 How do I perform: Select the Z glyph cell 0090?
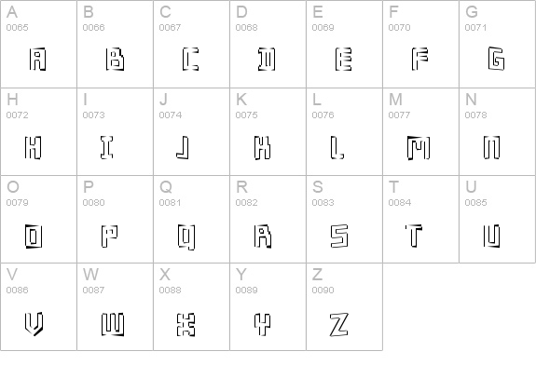(344, 306)
